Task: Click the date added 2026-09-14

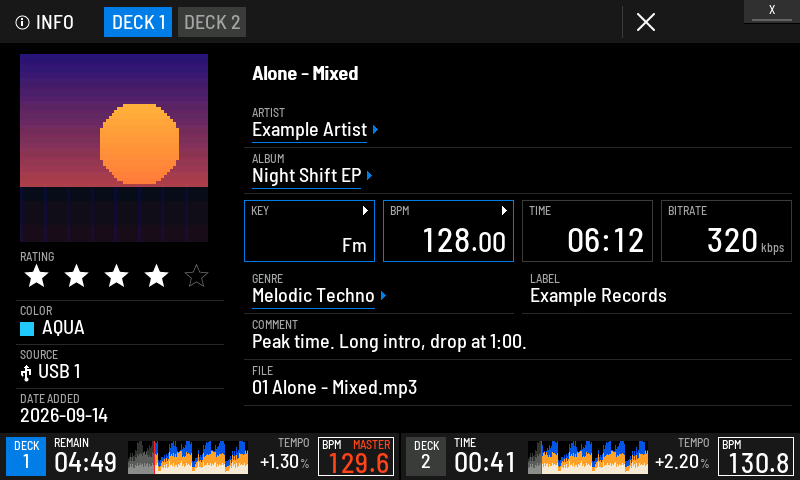Action: [64, 416]
